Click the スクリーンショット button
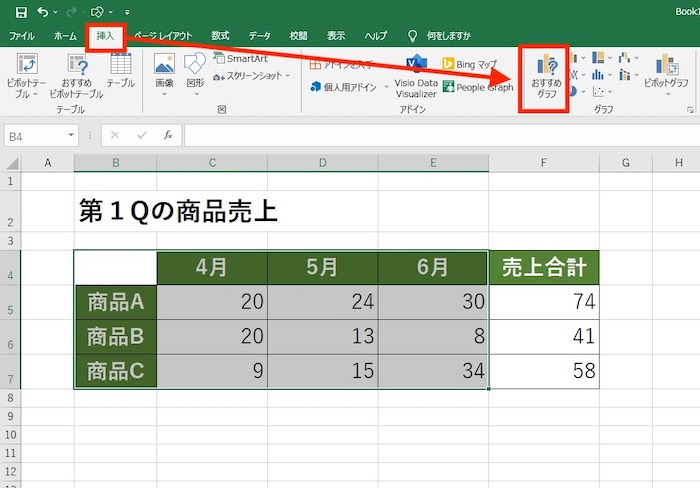The width and height of the screenshot is (700, 488). [248, 76]
